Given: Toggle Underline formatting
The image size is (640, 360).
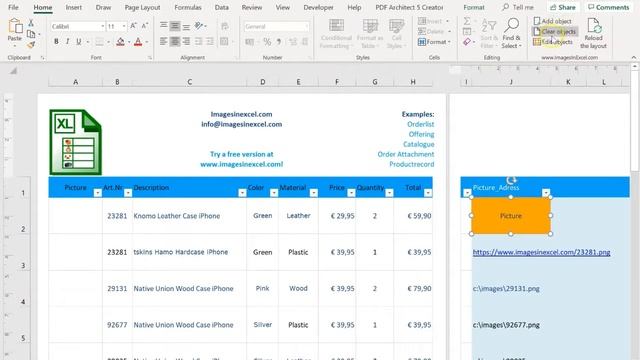Looking at the screenshot, I should 78,42.
